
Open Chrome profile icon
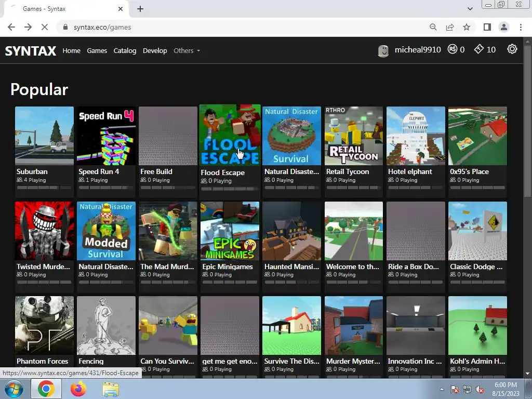(x=504, y=27)
